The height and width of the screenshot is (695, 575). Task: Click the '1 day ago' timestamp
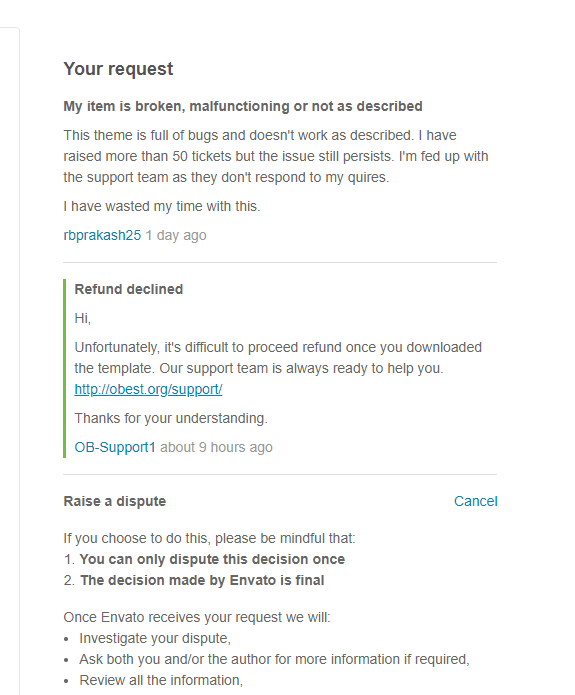click(176, 235)
